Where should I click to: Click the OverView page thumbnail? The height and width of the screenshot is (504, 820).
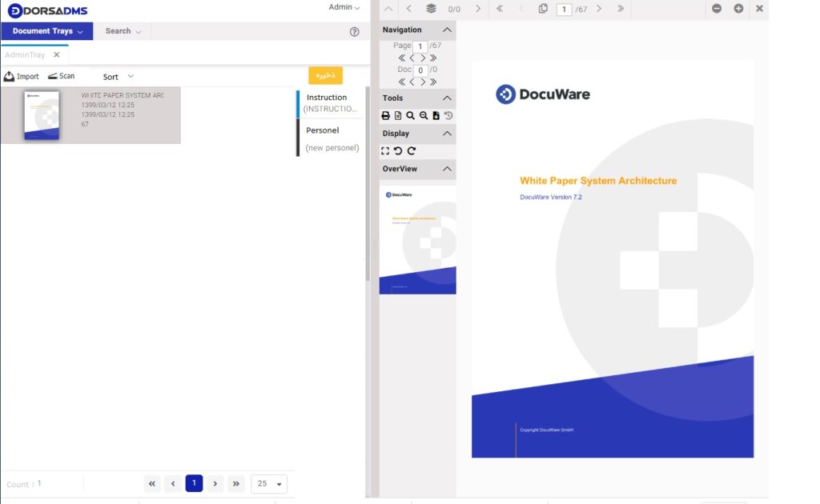click(x=417, y=240)
